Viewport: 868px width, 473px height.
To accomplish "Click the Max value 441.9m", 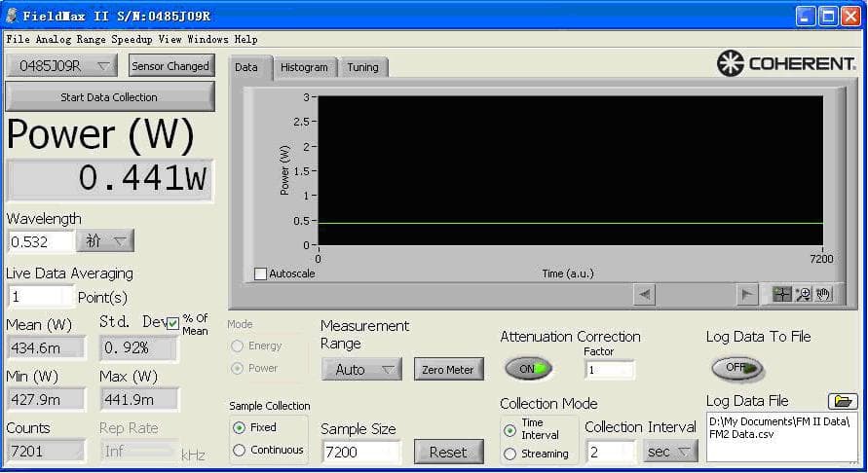I will click(139, 399).
